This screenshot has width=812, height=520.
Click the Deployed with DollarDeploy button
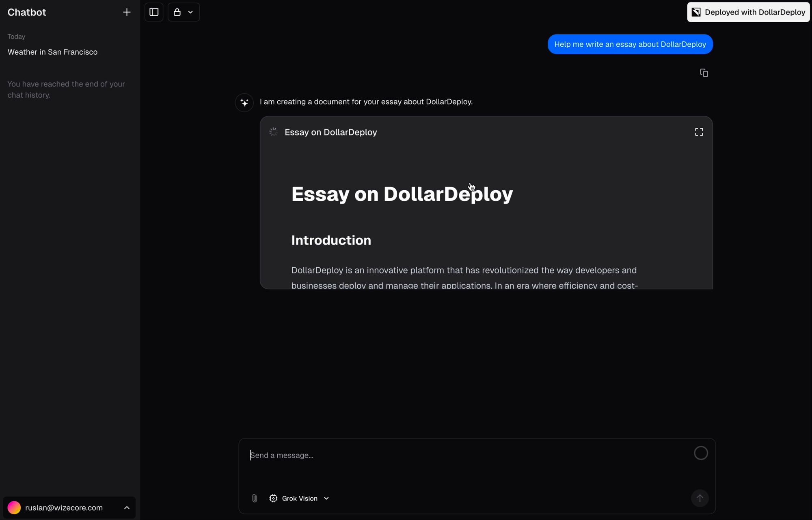pyautogui.click(x=748, y=12)
